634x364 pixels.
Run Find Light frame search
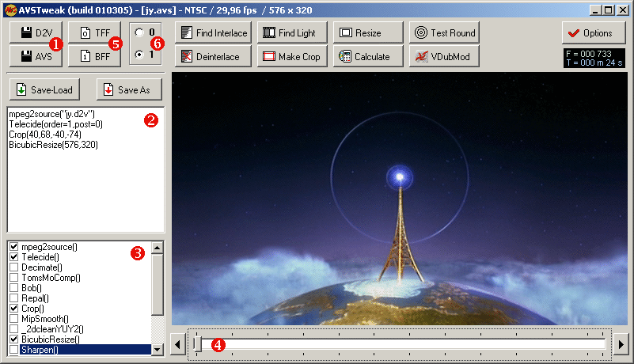292,32
